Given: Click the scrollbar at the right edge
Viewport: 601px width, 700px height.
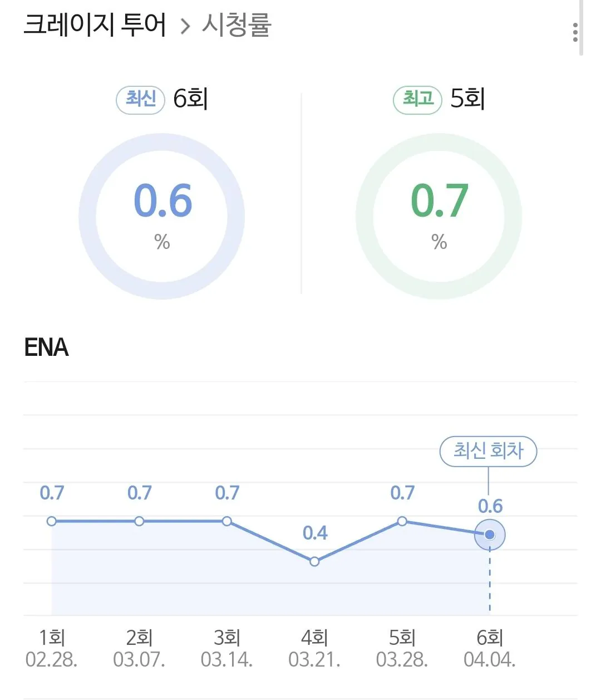Looking at the screenshot, I should (581, 28).
